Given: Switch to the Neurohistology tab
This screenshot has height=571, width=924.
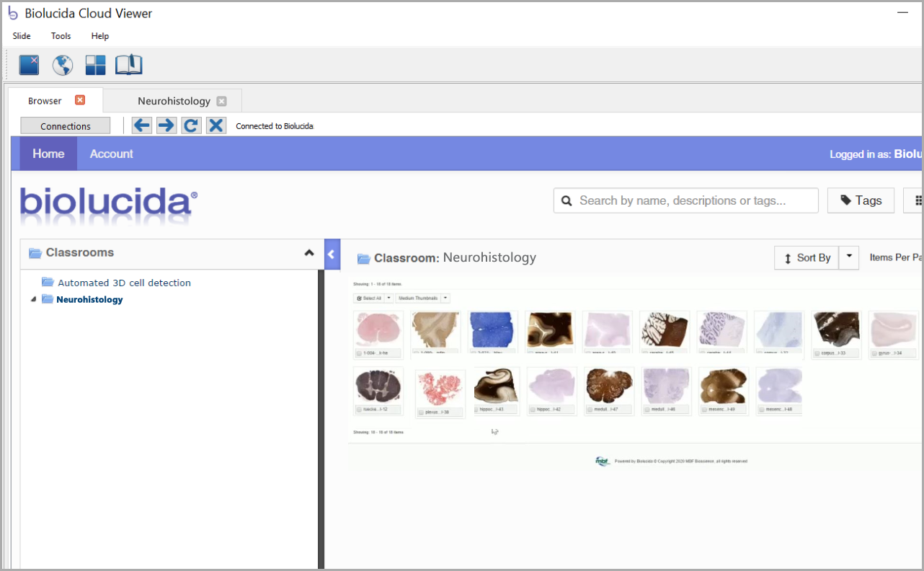Looking at the screenshot, I should pyautogui.click(x=174, y=101).
